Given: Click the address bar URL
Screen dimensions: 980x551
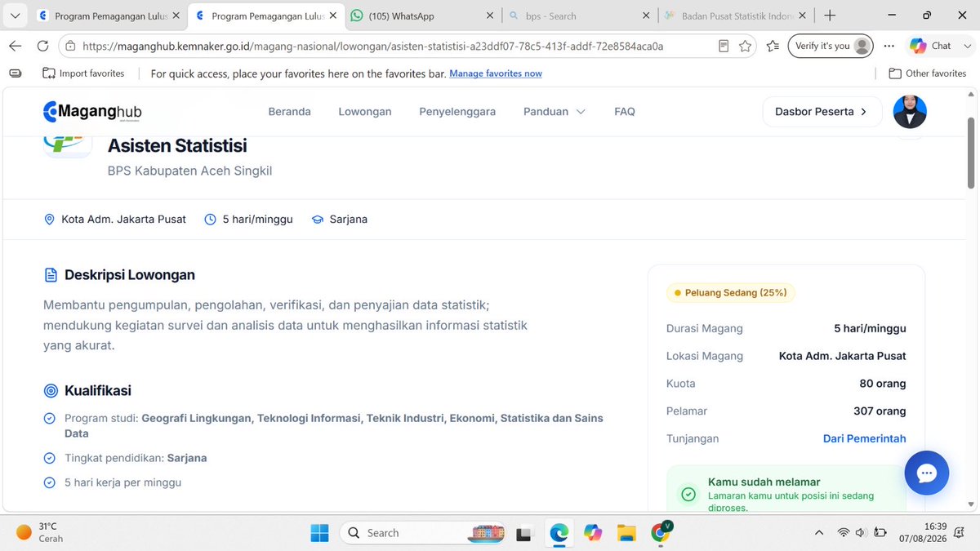Looking at the screenshot, I should coord(372,47).
